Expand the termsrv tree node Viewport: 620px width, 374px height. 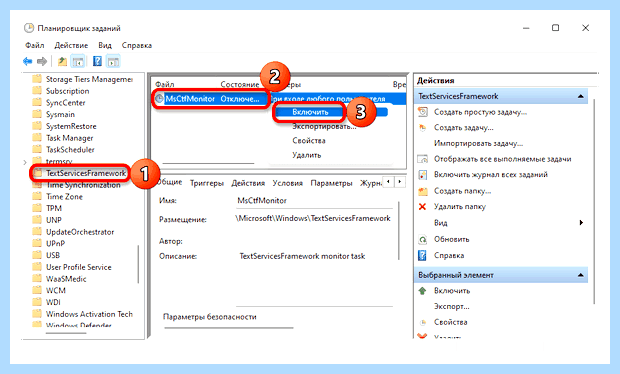click(x=25, y=162)
